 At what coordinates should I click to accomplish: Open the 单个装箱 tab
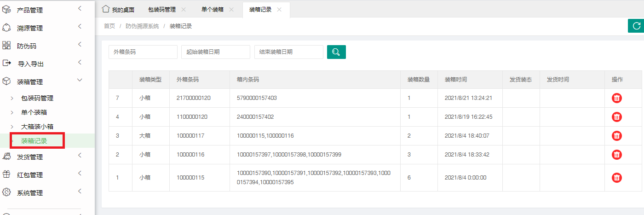click(212, 10)
